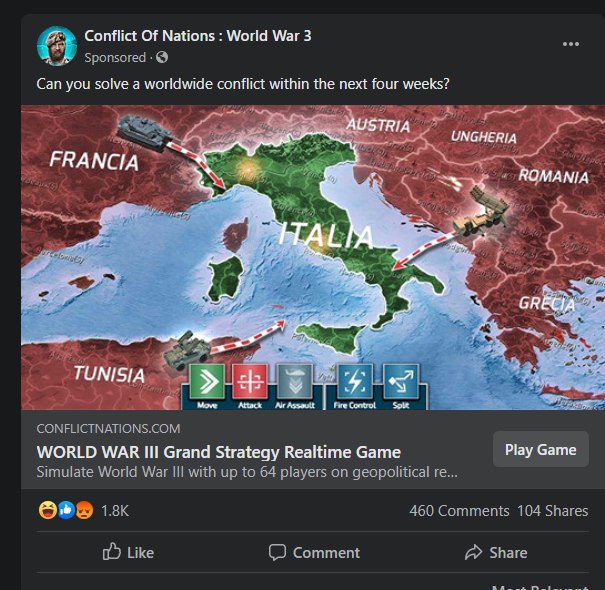This screenshot has height=590, width=605.
Task: Open the Comment box for this post
Action: pyautogui.click(x=314, y=552)
